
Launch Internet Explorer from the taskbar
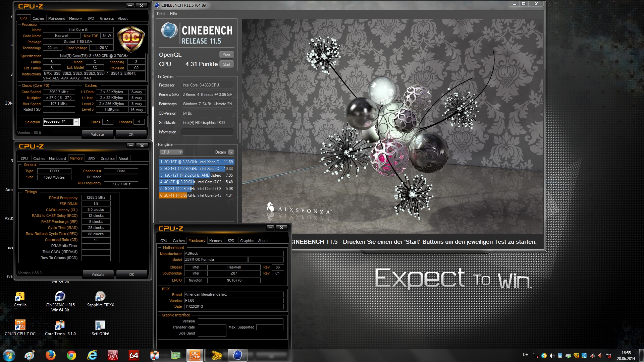[92, 355]
